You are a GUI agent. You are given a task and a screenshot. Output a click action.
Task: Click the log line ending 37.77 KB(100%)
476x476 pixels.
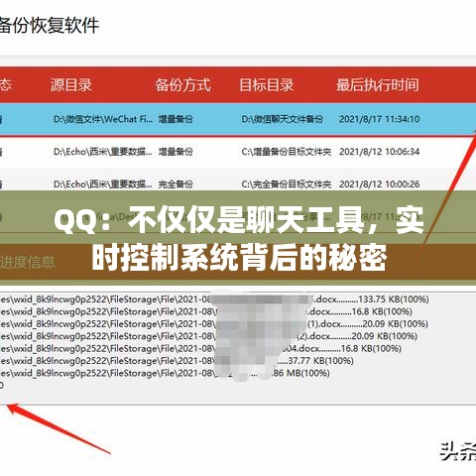pyautogui.click(x=177, y=361)
